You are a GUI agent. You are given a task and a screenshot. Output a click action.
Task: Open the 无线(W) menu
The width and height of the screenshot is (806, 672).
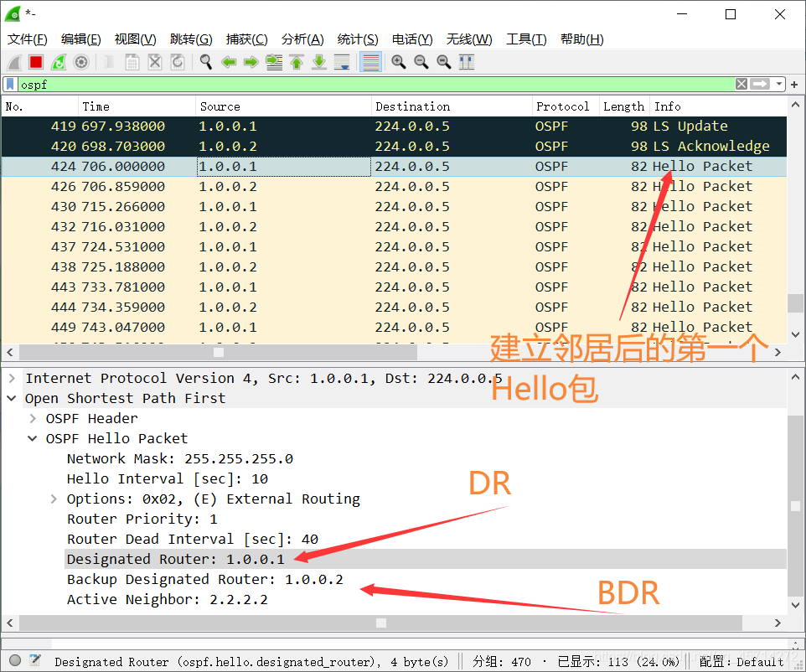tap(469, 39)
